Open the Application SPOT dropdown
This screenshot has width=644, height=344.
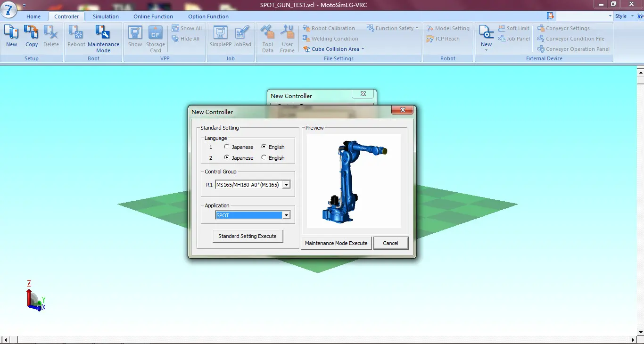click(x=286, y=215)
